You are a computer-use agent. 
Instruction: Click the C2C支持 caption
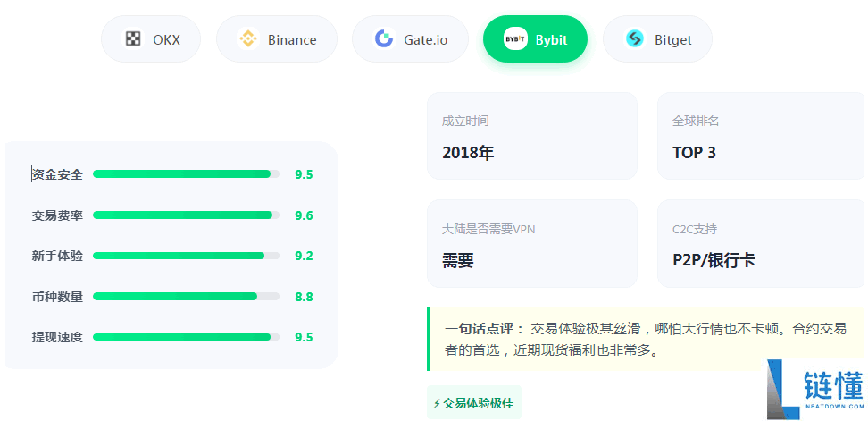click(695, 229)
